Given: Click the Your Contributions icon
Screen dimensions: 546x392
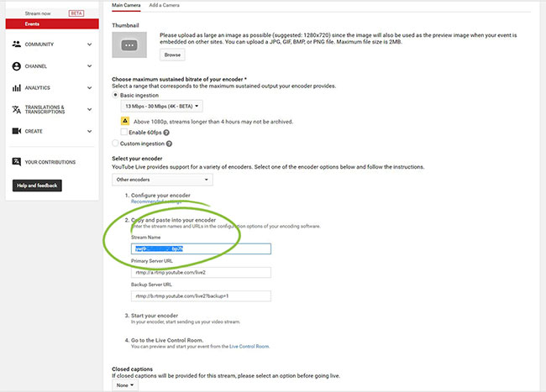Looking at the screenshot, I should click(17, 162).
